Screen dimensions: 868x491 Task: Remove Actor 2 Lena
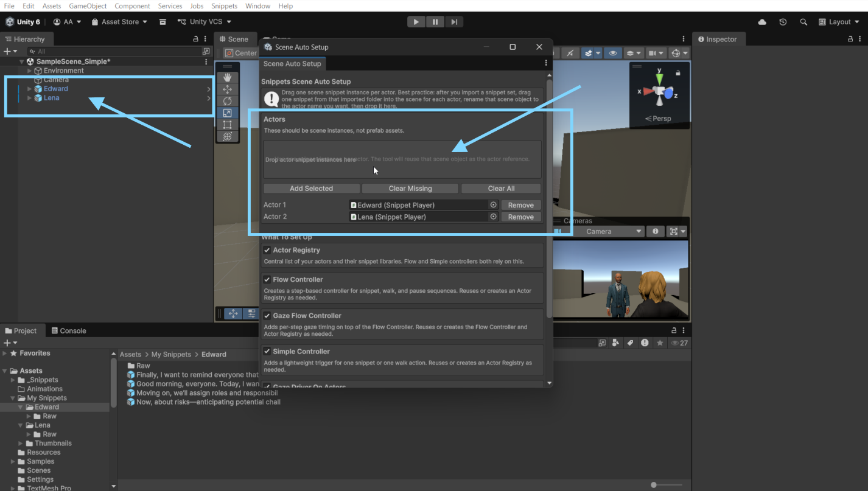(521, 217)
